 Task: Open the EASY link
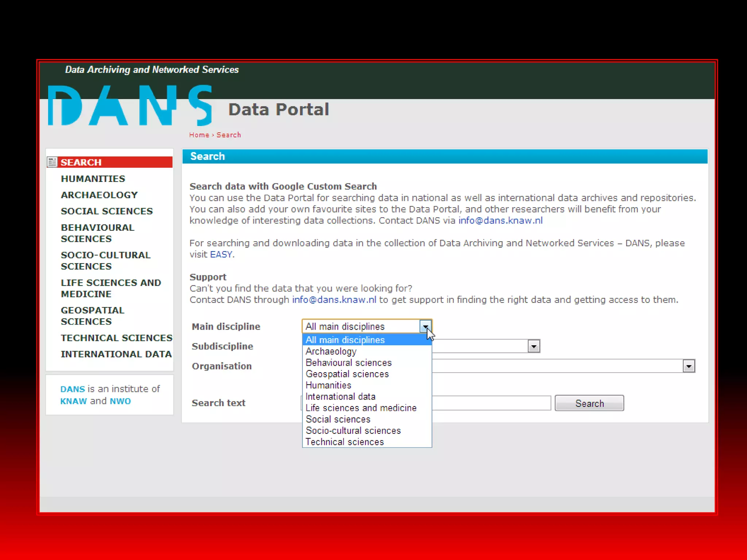pyautogui.click(x=221, y=254)
